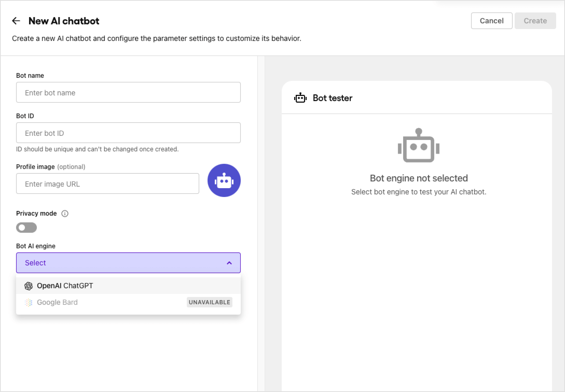Click the large gray robot illustration

click(x=418, y=145)
